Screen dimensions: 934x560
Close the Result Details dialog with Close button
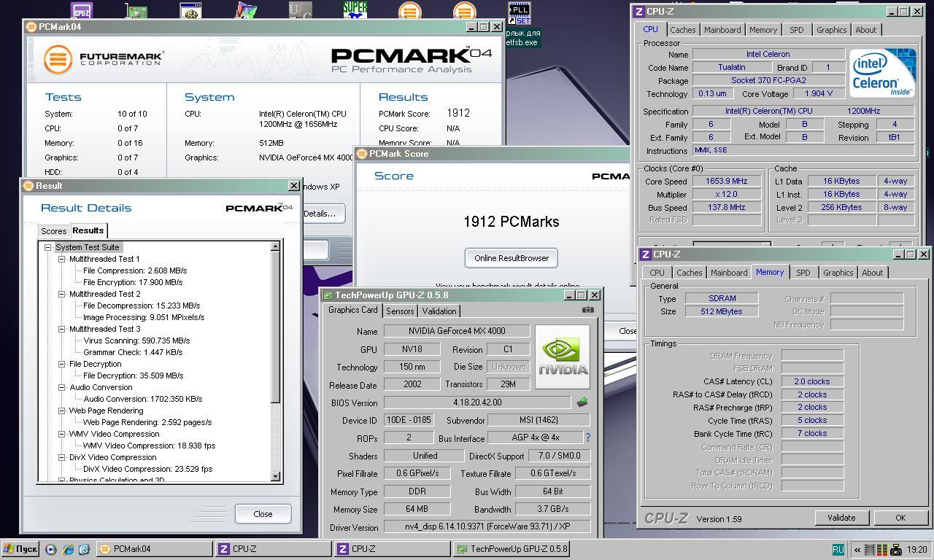[263, 513]
